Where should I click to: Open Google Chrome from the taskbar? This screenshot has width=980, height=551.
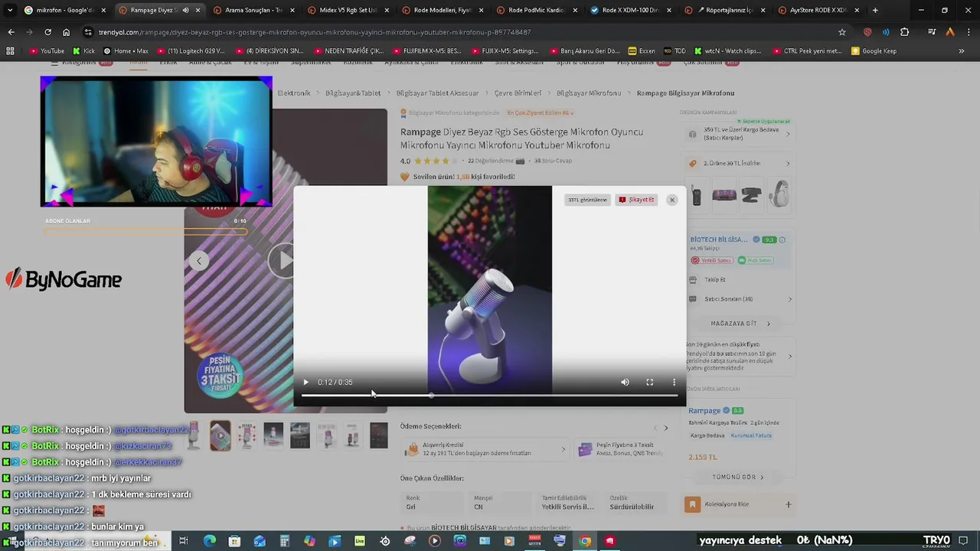(585, 541)
